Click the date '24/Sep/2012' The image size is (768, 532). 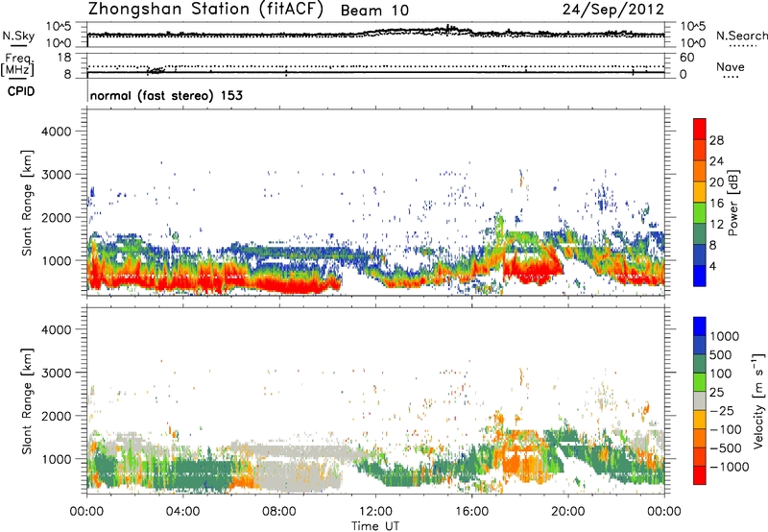point(613,9)
